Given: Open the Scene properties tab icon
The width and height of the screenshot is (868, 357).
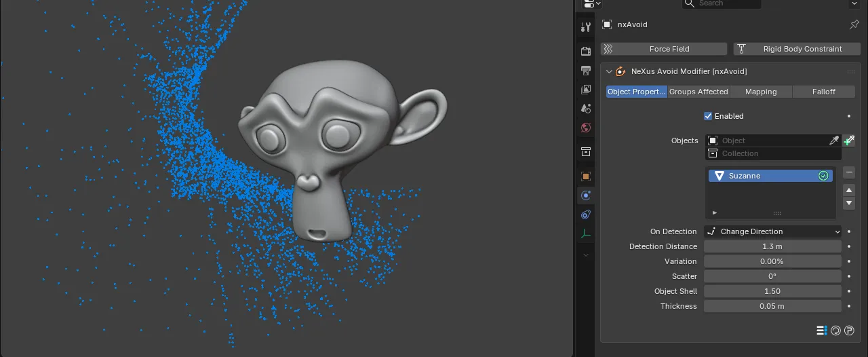Looking at the screenshot, I should click(x=586, y=108).
